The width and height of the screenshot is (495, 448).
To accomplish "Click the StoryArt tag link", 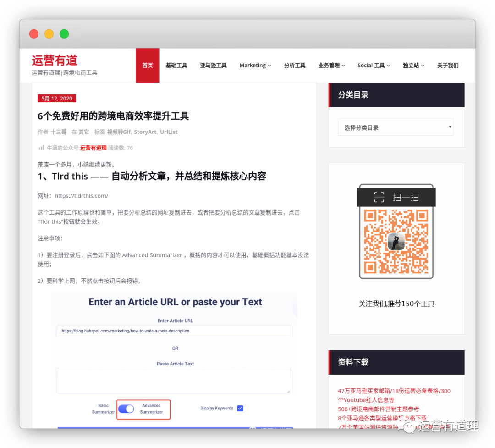I will point(145,132).
